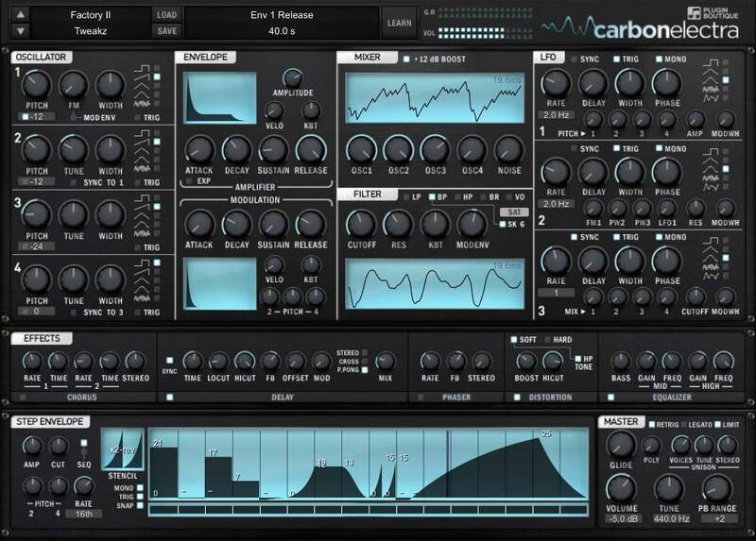The width and height of the screenshot is (756, 541).
Task: Toggle the LFO 1 Sync checkbox
Action: coord(573,59)
